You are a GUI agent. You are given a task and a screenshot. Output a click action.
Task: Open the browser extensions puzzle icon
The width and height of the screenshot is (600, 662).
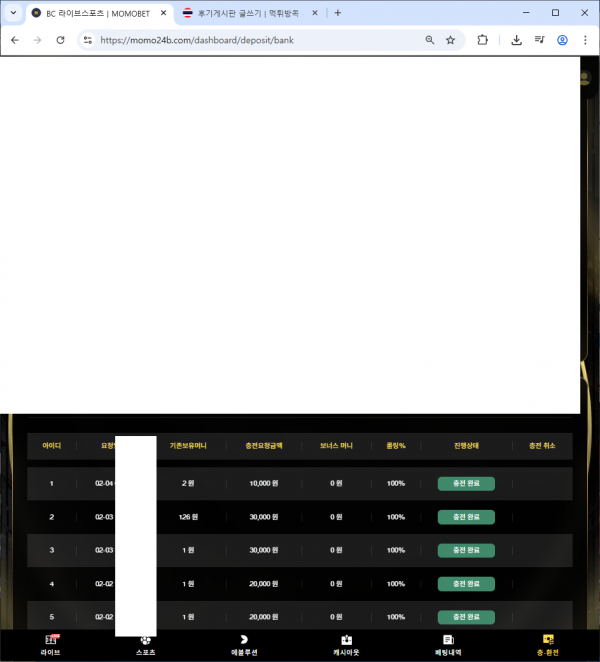coord(483,40)
